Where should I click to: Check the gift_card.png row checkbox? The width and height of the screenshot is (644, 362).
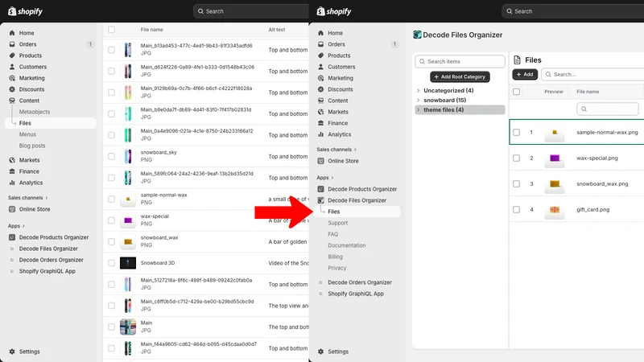point(516,210)
